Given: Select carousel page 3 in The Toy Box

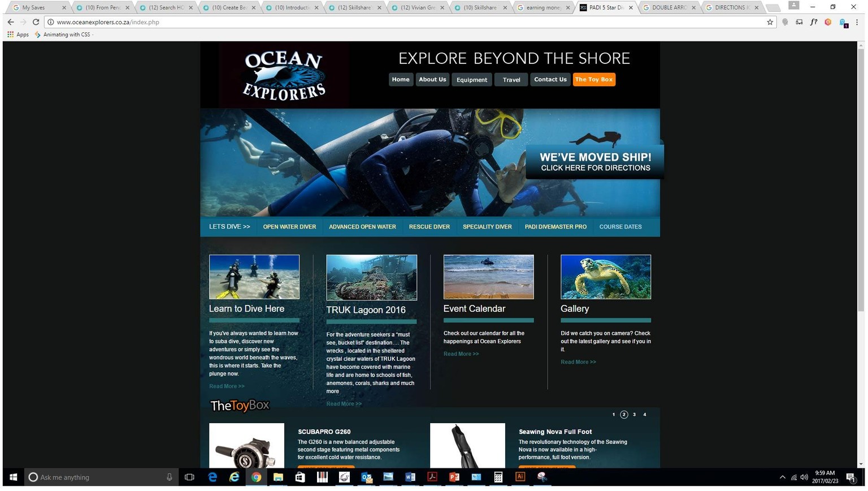Looking at the screenshot, I should [x=634, y=415].
